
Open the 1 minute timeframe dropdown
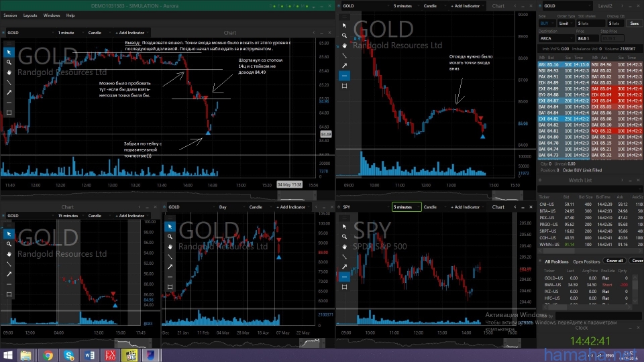pyautogui.click(x=70, y=32)
